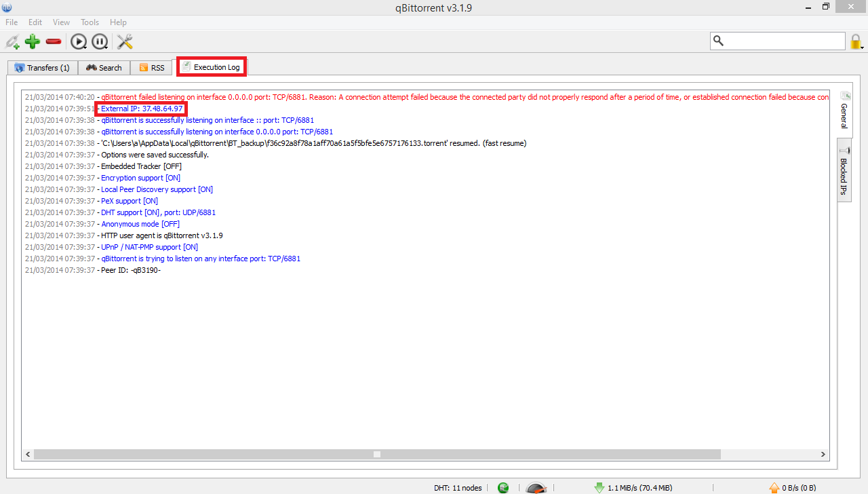Image resolution: width=868 pixels, height=494 pixels.
Task: Click the red minus delete torrent icon
Action: click(54, 42)
